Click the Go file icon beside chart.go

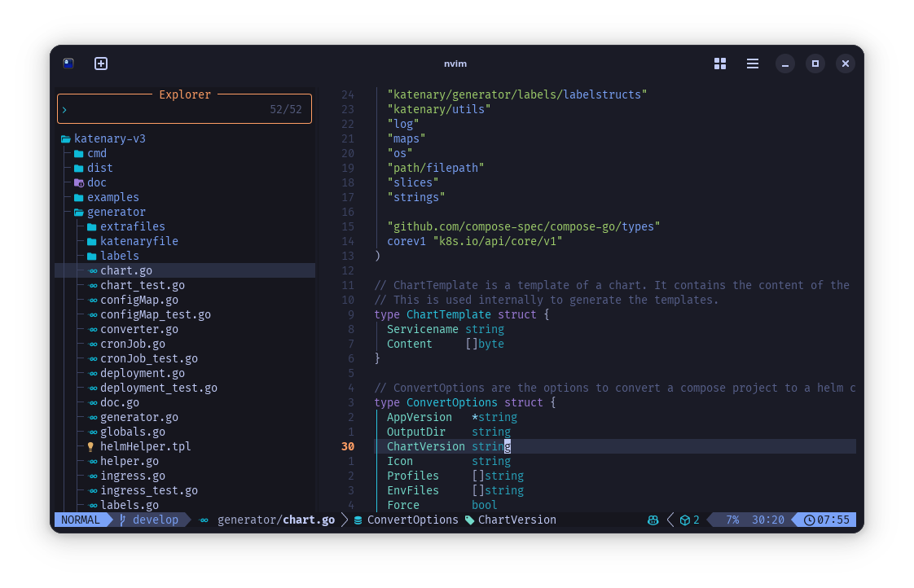pyautogui.click(x=93, y=270)
